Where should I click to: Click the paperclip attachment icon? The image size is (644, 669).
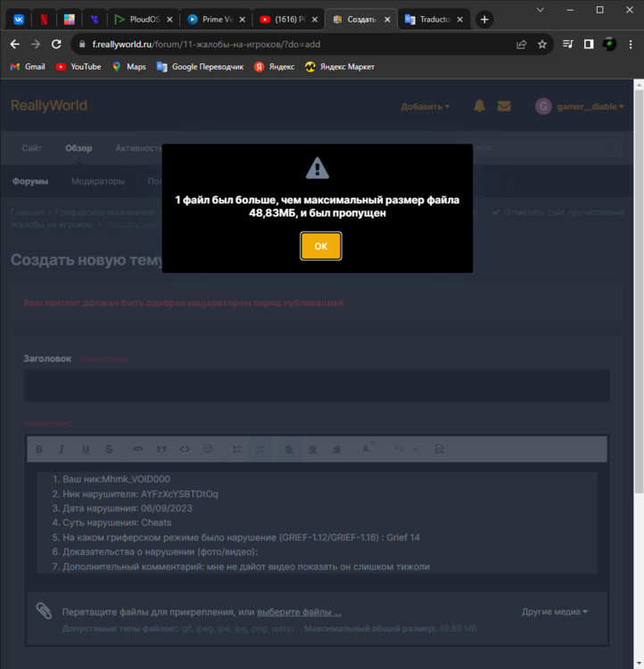tap(44, 611)
